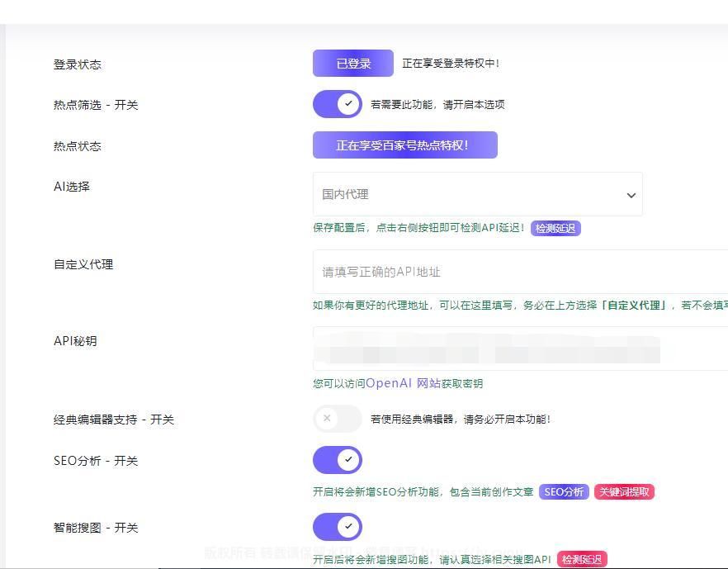Click the 正在享受百家号热点特权 button
The width and height of the screenshot is (728, 569).
click(404, 145)
